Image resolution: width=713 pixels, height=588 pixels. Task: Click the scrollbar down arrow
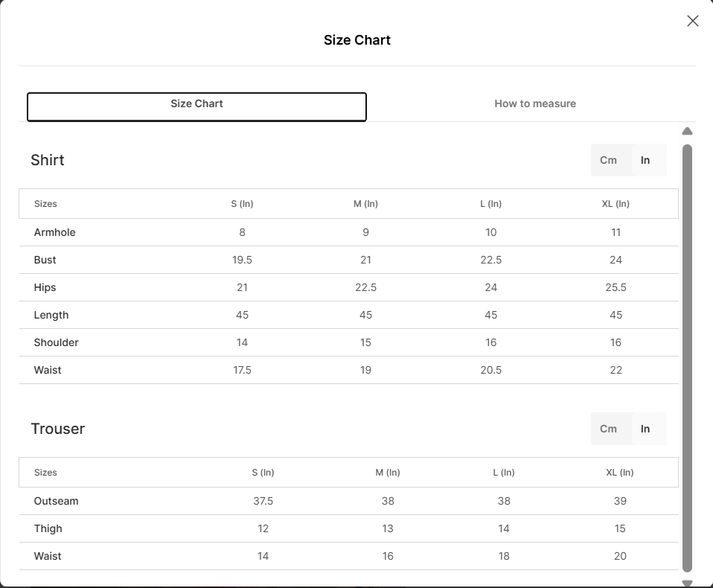(687, 584)
